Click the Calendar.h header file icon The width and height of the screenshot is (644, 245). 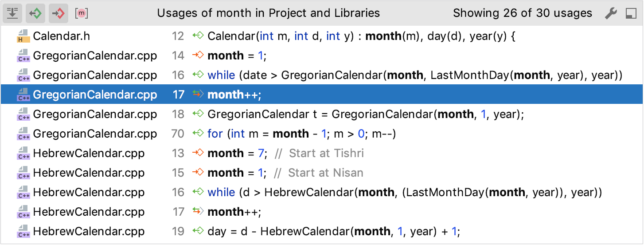coord(23,36)
